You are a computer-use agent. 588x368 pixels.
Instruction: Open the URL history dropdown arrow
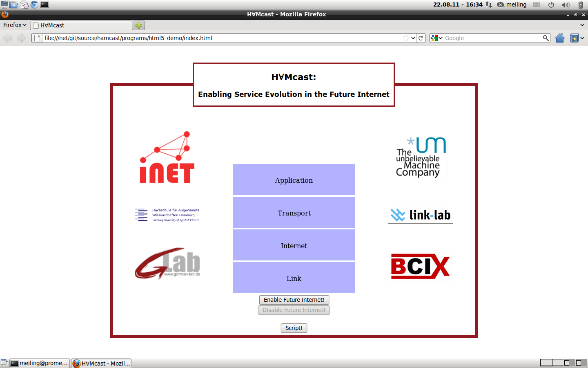point(413,38)
